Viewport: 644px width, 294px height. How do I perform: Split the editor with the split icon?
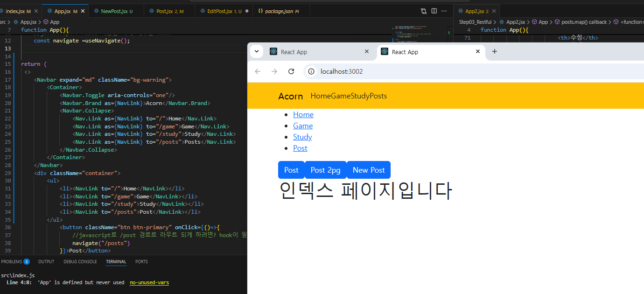[x=434, y=11]
